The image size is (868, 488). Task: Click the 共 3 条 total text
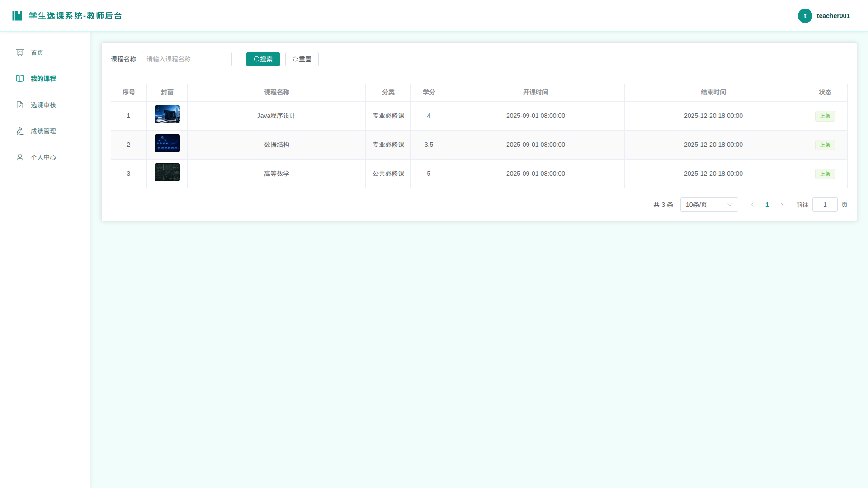[x=663, y=205]
